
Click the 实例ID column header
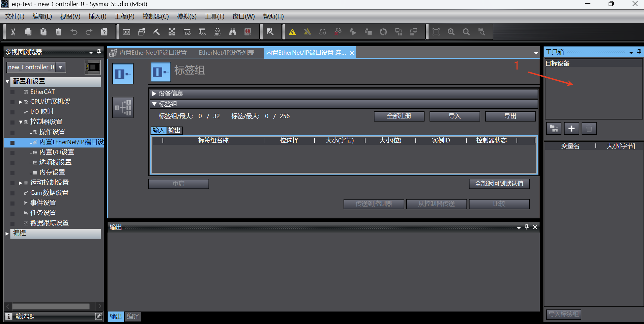[x=441, y=140]
